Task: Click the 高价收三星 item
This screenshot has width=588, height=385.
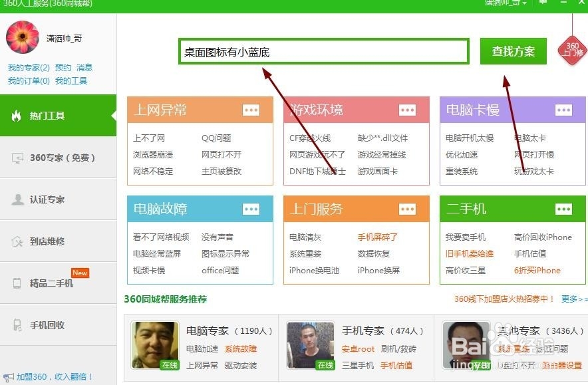Action: point(466,270)
